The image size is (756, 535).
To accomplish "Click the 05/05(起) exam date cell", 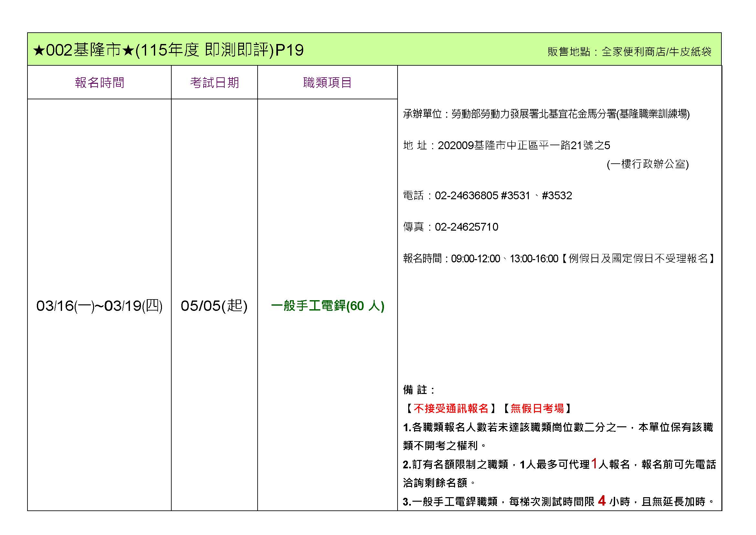I will point(214,306).
